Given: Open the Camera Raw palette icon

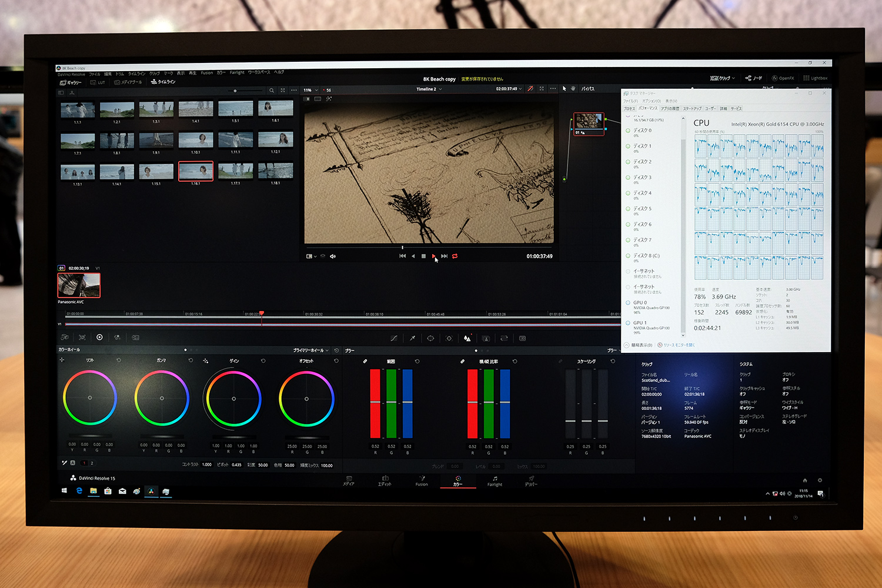Looking at the screenshot, I should (x=65, y=338).
